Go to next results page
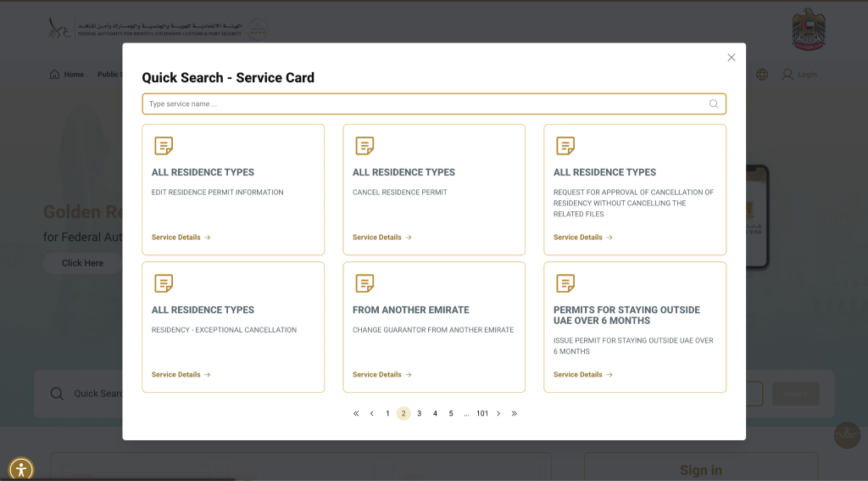This screenshot has height=481, width=868. [498, 413]
